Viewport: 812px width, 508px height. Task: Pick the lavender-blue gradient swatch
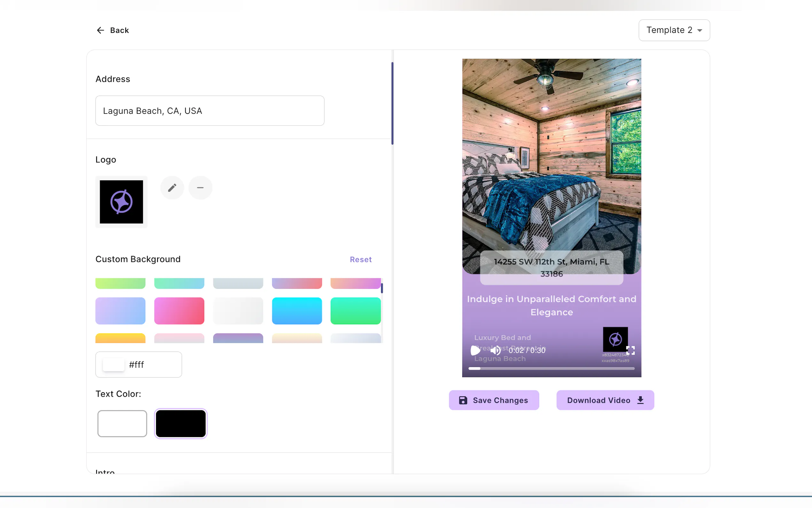120,311
